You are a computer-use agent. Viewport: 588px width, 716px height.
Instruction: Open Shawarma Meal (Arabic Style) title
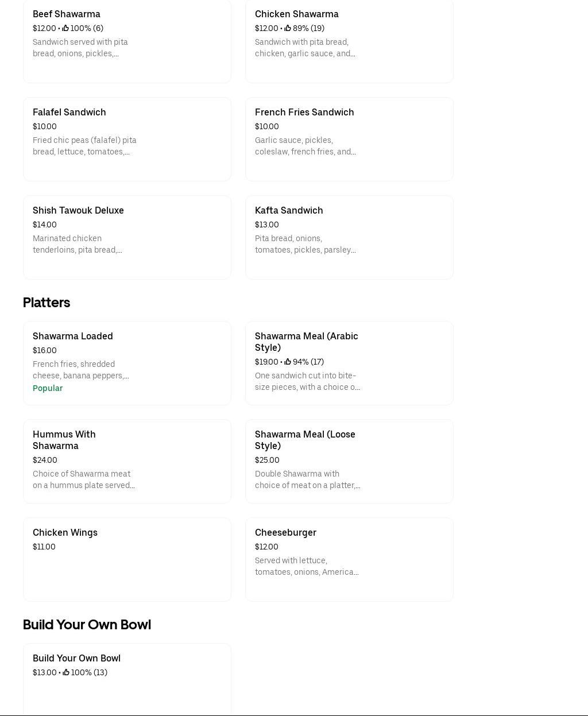point(307,342)
